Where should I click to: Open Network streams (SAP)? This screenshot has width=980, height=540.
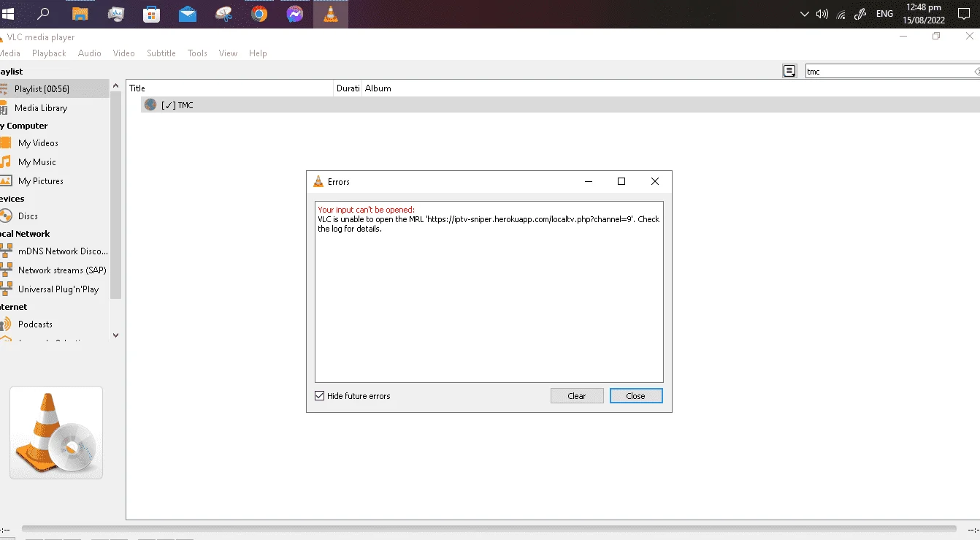(55, 270)
